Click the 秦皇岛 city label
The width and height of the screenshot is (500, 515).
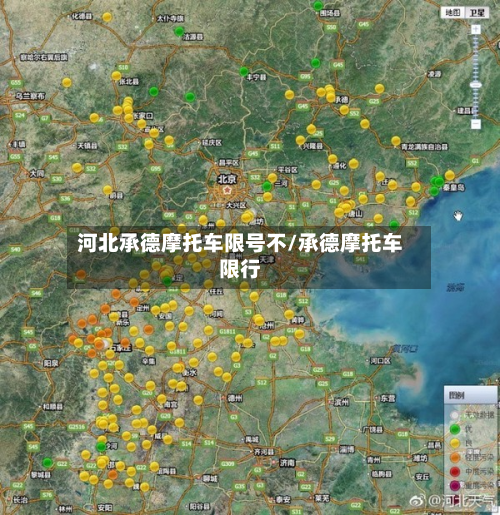click(x=453, y=188)
